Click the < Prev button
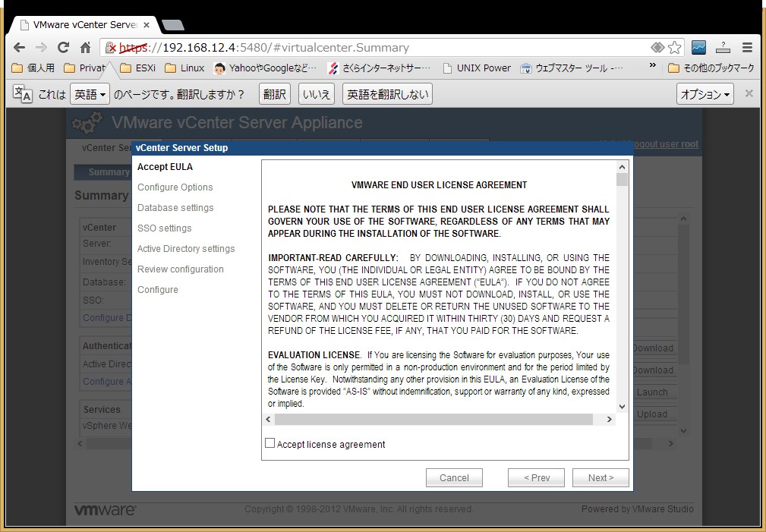The height and width of the screenshot is (532, 766). click(x=537, y=478)
